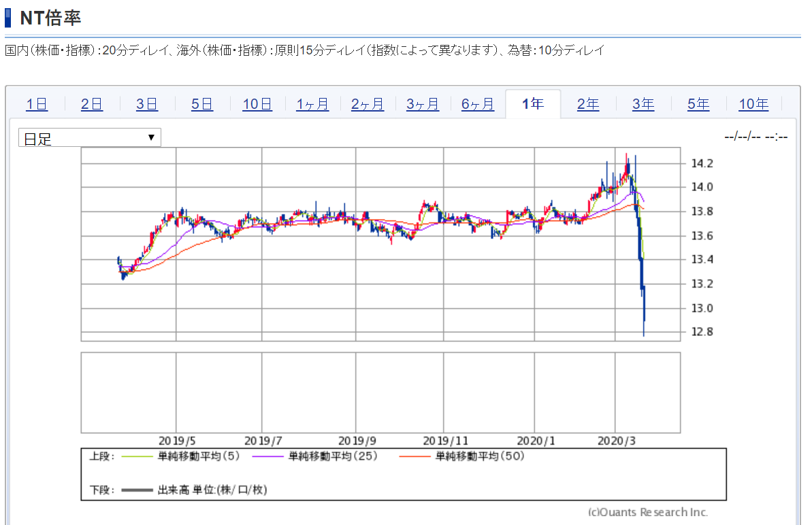The height and width of the screenshot is (525, 812).
Task: Choose the 5日 period tab
Action: coord(202,104)
